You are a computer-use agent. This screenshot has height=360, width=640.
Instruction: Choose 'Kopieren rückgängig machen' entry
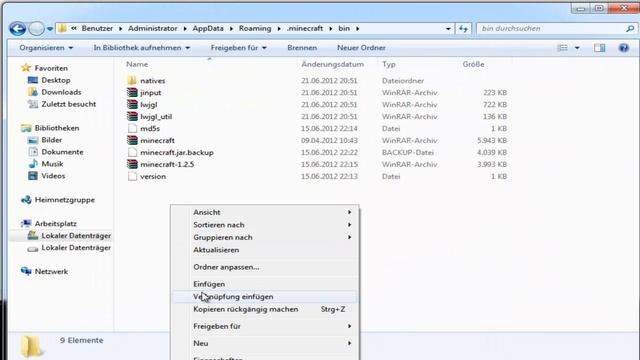click(x=264, y=309)
